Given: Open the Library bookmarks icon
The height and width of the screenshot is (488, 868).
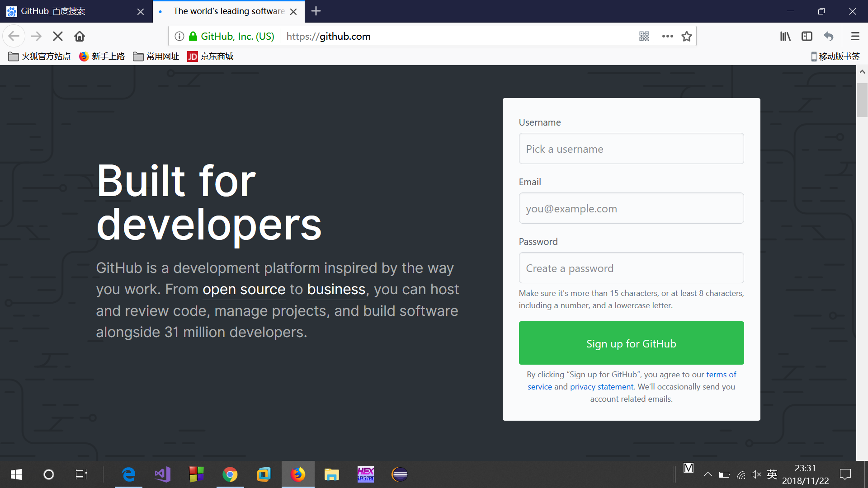Looking at the screenshot, I should [785, 36].
